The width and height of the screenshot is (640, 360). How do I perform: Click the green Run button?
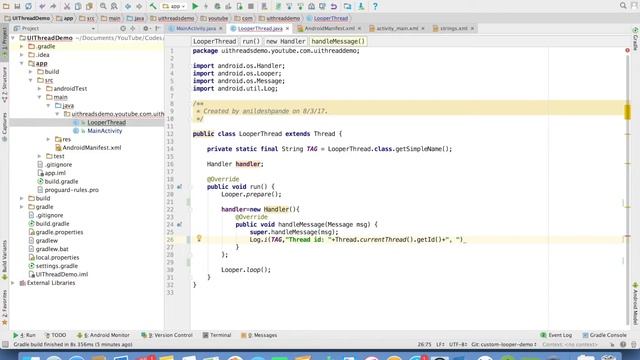point(195,6)
